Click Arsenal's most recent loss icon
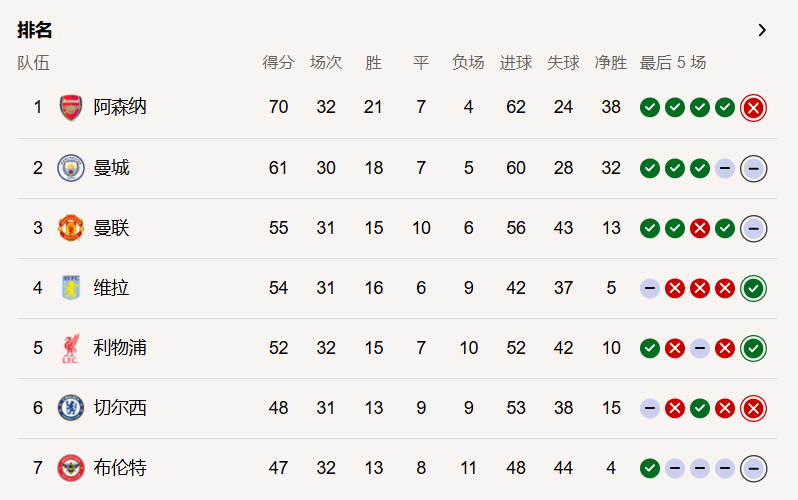The image size is (798, 500). coord(753,107)
